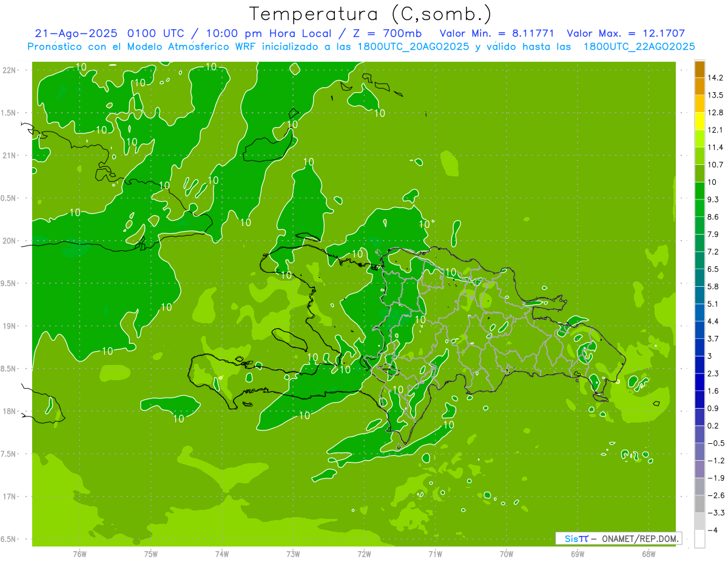Click the "Valor Min. = 8.11771" text
728x562 pixels.
pyautogui.click(x=497, y=33)
